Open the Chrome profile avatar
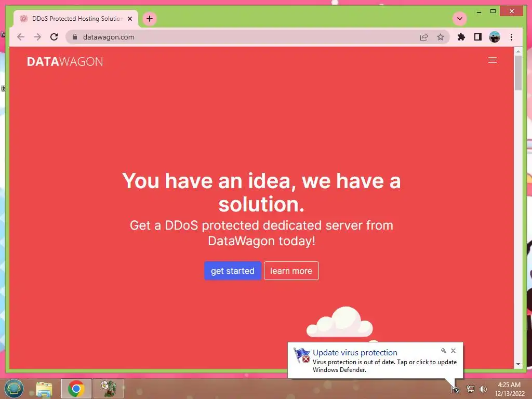The height and width of the screenshot is (399, 532). coord(495,37)
